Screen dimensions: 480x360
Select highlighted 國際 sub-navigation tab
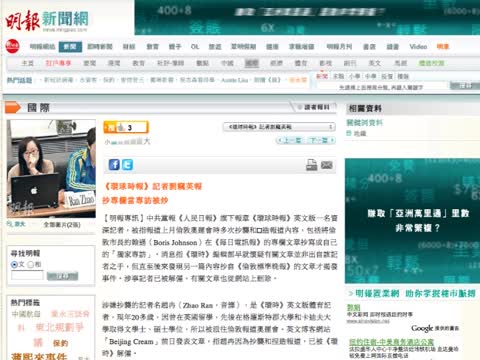pyautogui.click(x=252, y=63)
